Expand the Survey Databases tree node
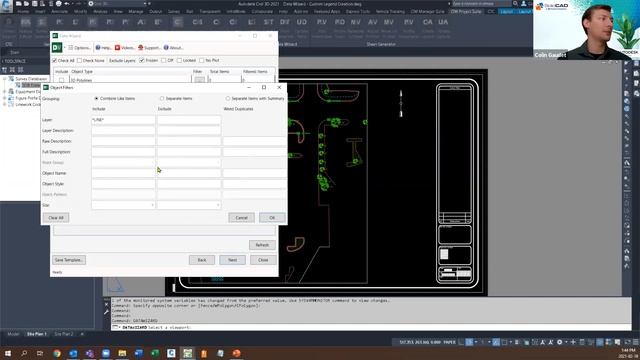Screen dimensions: 640x360 tap(4, 79)
